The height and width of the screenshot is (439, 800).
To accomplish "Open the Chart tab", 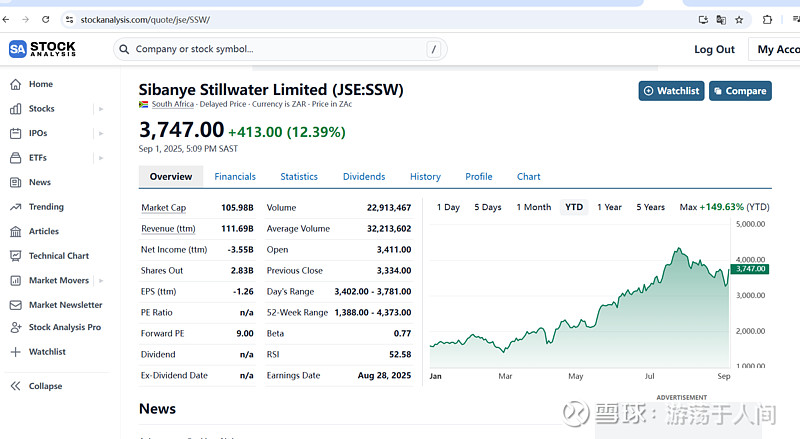I will [x=529, y=177].
